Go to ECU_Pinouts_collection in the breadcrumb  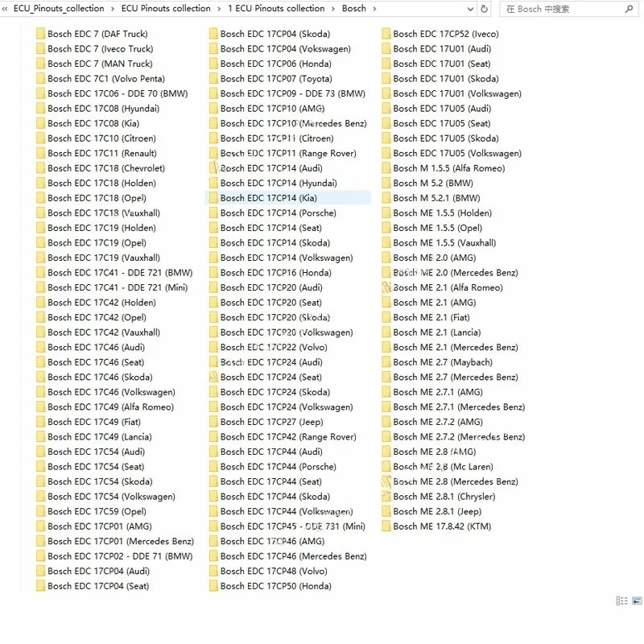pyautogui.click(x=59, y=8)
